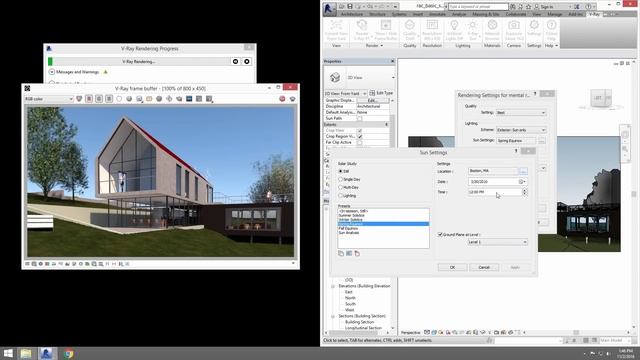Click Cancel in the Sun Settings dialog
640x360 pixels.
click(484, 267)
